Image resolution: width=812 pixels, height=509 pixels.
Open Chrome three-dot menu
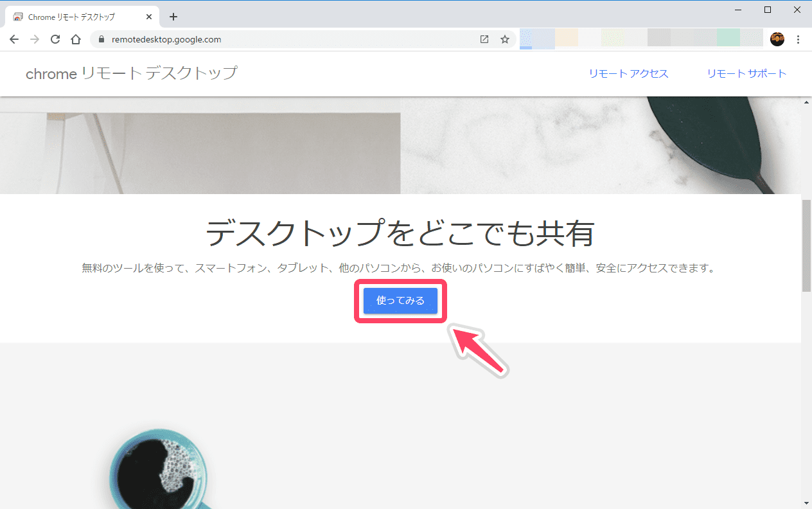pos(799,39)
